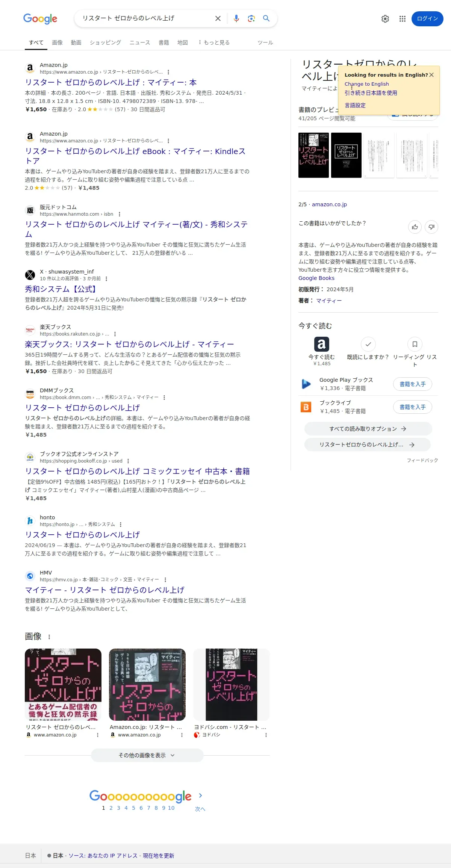Open 版元ドットコム result title

136,229
